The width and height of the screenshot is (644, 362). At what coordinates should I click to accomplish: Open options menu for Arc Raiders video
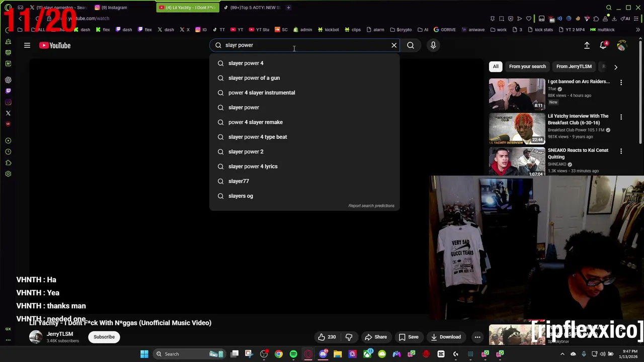tap(621, 82)
